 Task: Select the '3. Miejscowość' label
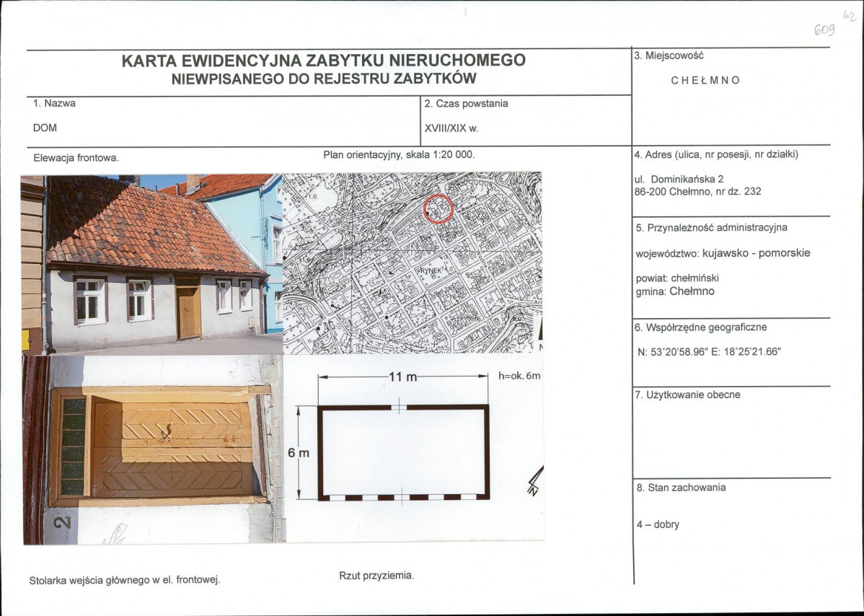[x=669, y=56]
